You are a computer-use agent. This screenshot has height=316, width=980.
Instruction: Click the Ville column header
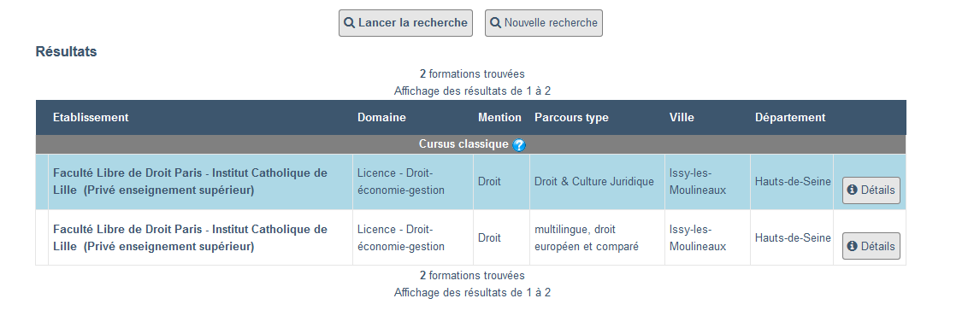[x=682, y=117]
